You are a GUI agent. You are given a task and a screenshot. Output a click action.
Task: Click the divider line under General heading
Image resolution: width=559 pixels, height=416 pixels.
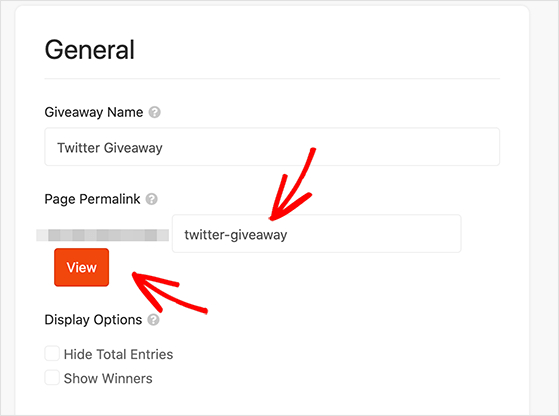coord(272,78)
